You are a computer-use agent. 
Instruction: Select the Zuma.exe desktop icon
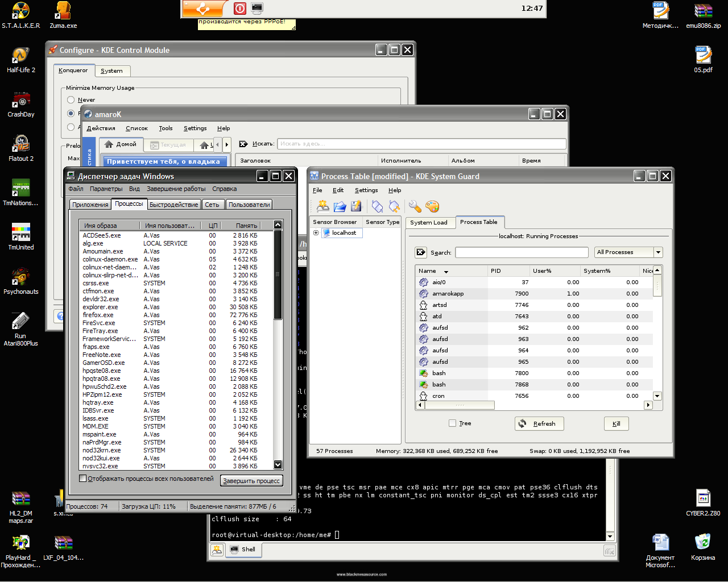click(63, 15)
